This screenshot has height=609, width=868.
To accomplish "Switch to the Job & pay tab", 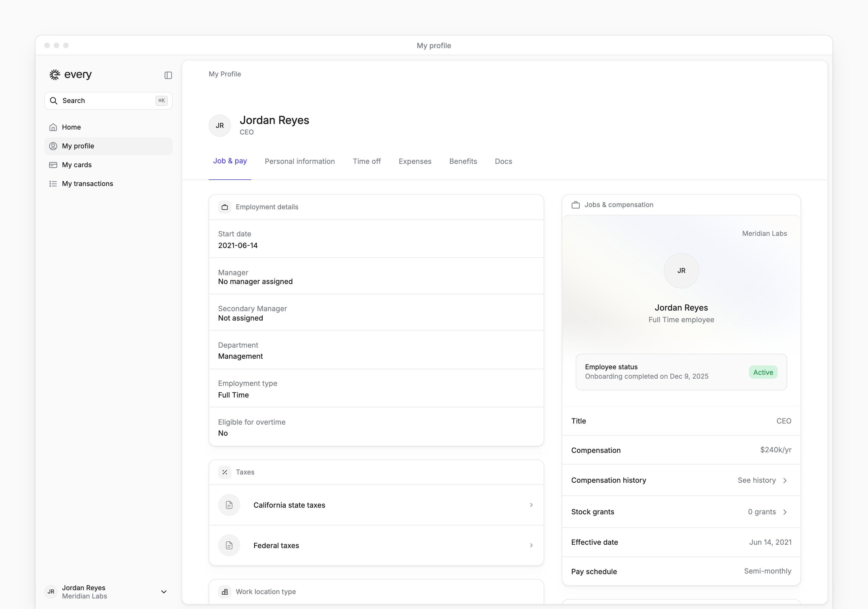I will click(x=230, y=161).
